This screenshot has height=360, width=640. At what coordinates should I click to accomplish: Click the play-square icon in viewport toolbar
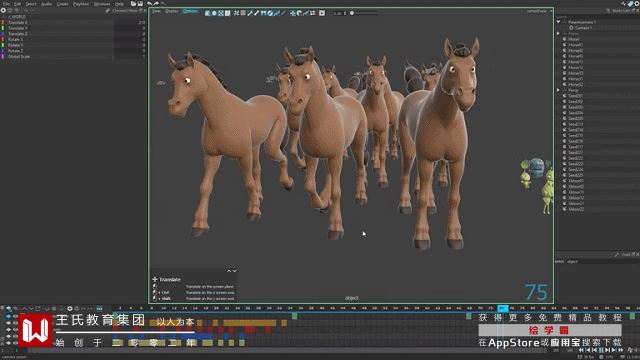click(322, 13)
